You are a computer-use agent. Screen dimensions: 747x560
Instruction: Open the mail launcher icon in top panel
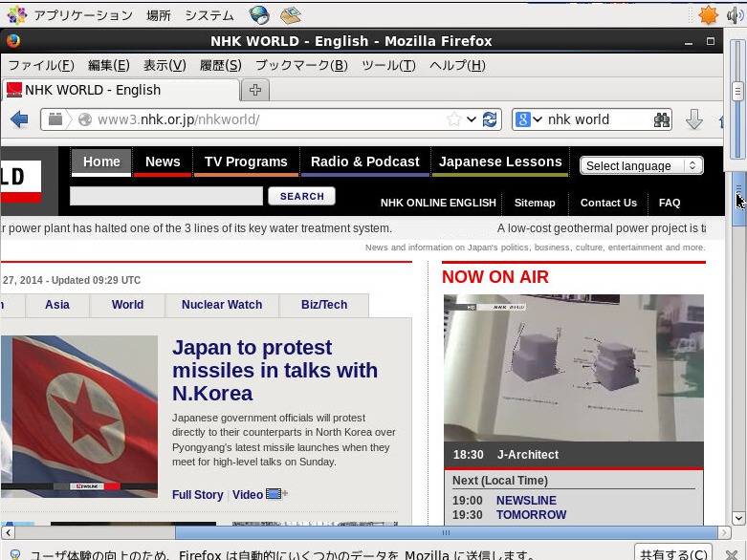point(291,15)
